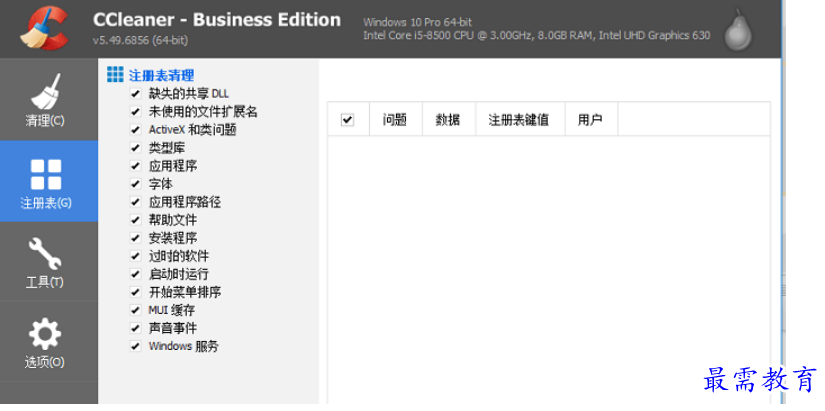
Task: Click the ActiveX 和类问题 label
Action: [193, 129]
